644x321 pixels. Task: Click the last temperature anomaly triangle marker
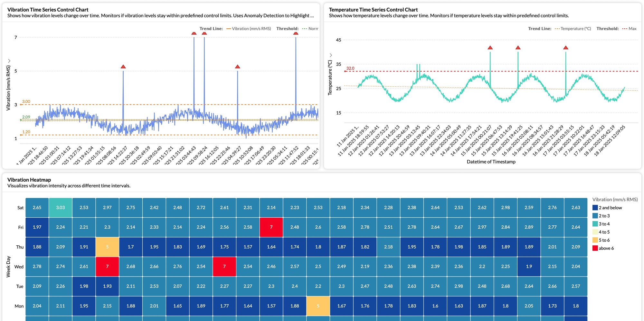[566, 48]
